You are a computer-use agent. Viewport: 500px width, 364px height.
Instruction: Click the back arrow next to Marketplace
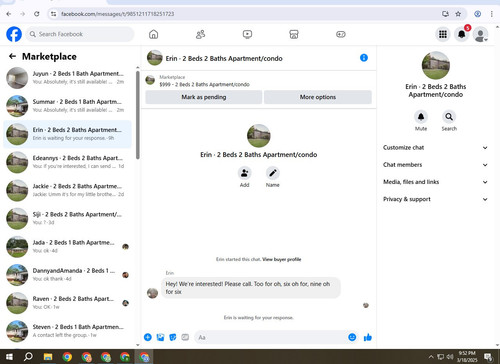[12, 56]
